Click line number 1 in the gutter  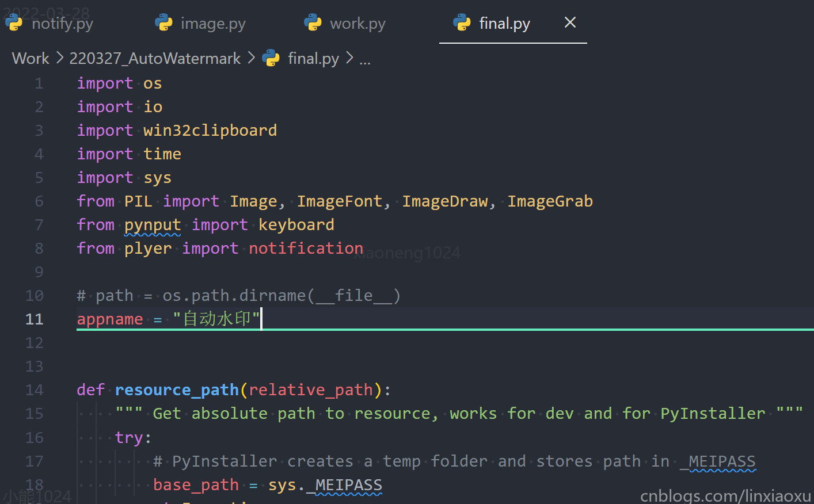click(x=39, y=83)
